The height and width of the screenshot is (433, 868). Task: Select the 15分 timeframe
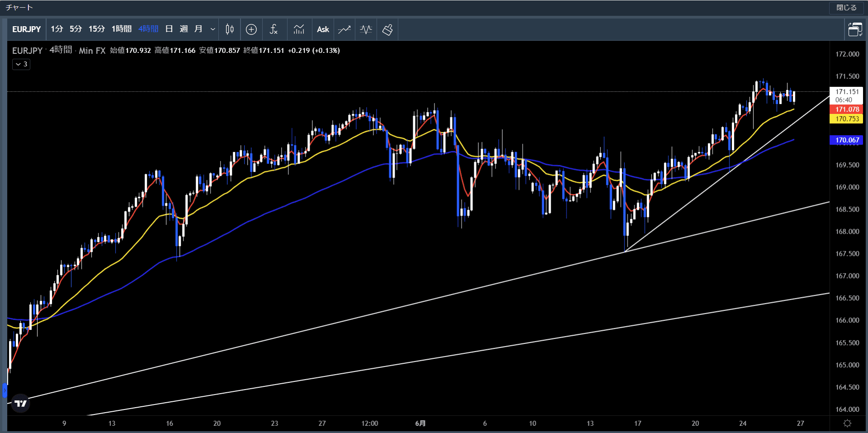pos(97,29)
